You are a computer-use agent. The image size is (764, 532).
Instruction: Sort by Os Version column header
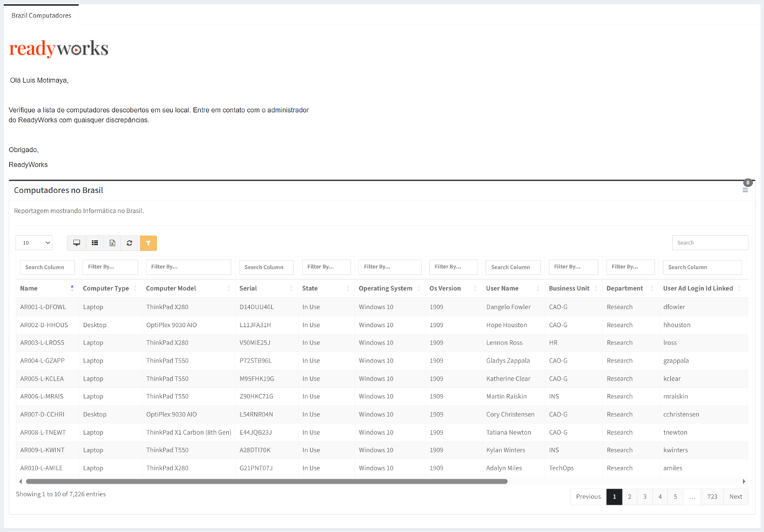click(x=453, y=288)
